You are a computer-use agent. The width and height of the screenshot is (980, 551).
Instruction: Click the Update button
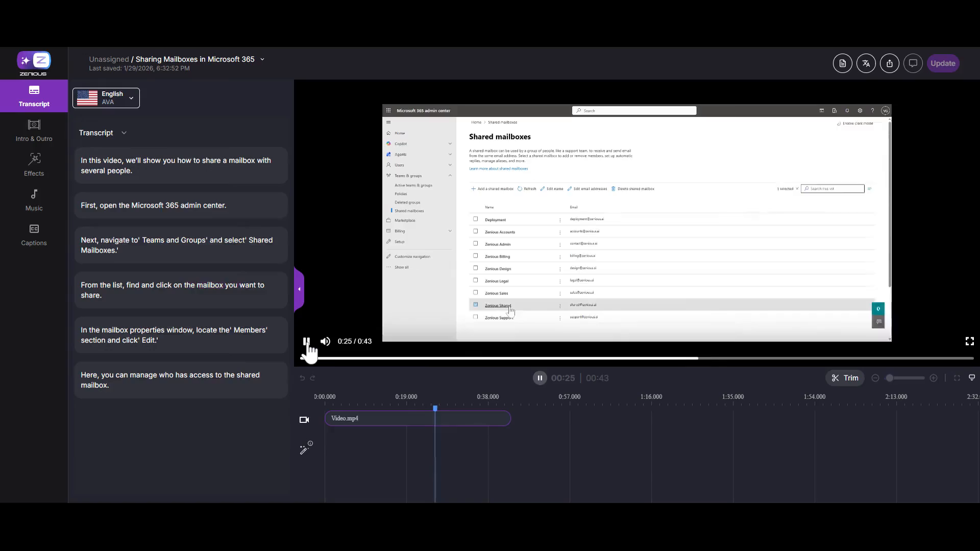[x=942, y=63]
